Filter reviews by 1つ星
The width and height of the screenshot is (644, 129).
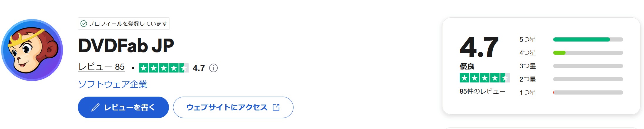click(571, 92)
